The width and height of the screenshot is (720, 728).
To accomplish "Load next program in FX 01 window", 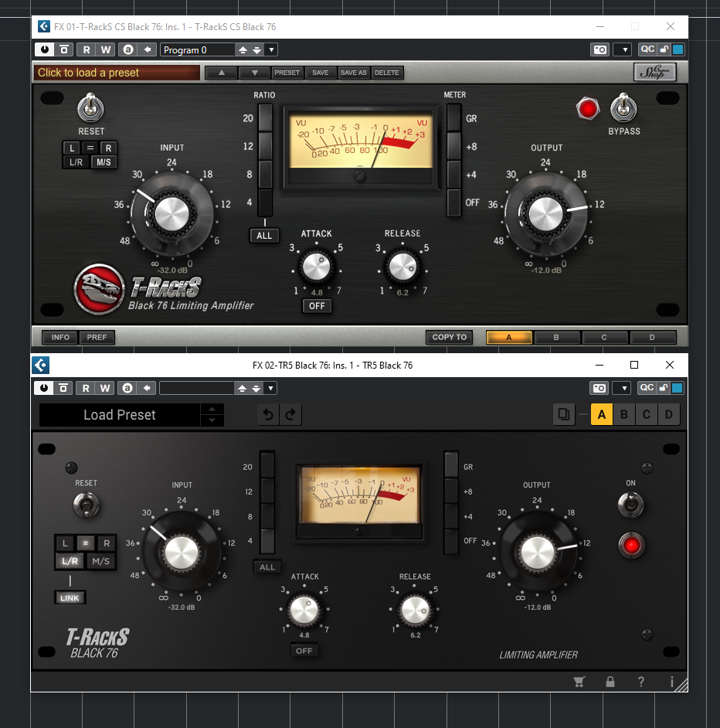I will (x=256, y=49).
